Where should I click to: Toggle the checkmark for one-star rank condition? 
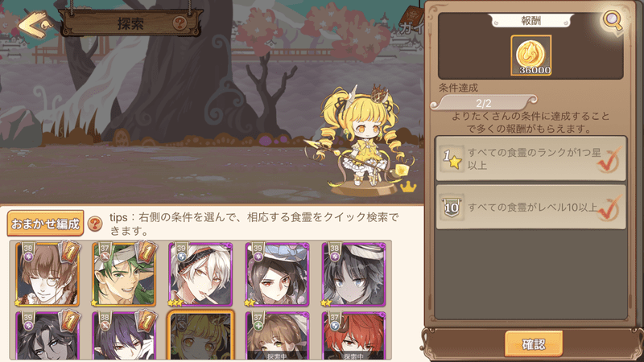click(x=609, y=160)
